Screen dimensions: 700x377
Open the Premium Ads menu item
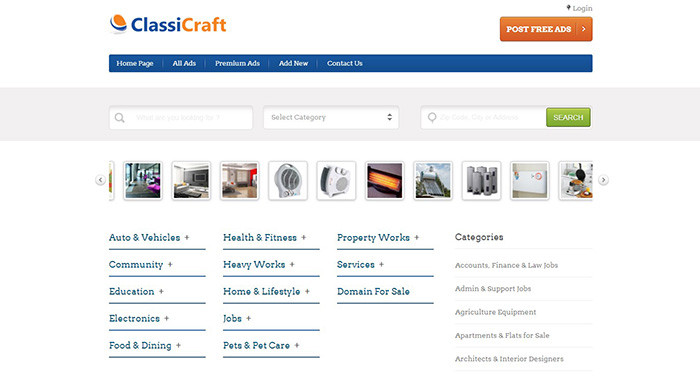(x=237, y=63)
